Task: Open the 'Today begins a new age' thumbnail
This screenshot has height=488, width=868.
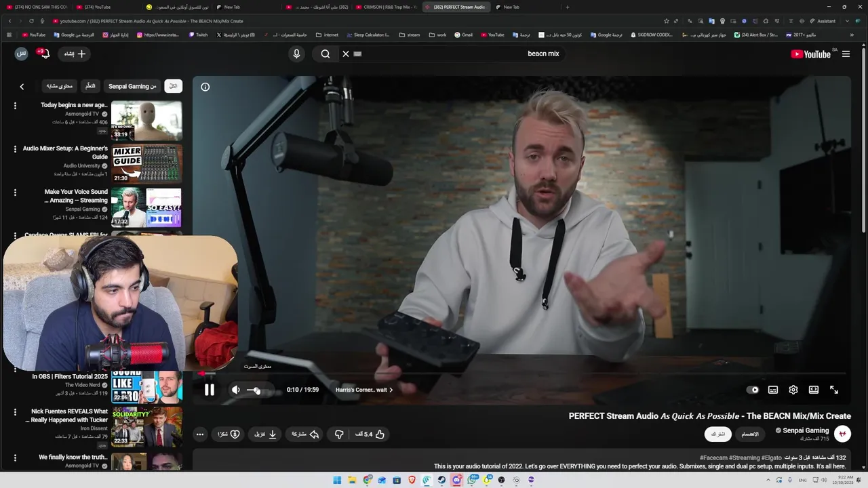Action: click(146, 121)
